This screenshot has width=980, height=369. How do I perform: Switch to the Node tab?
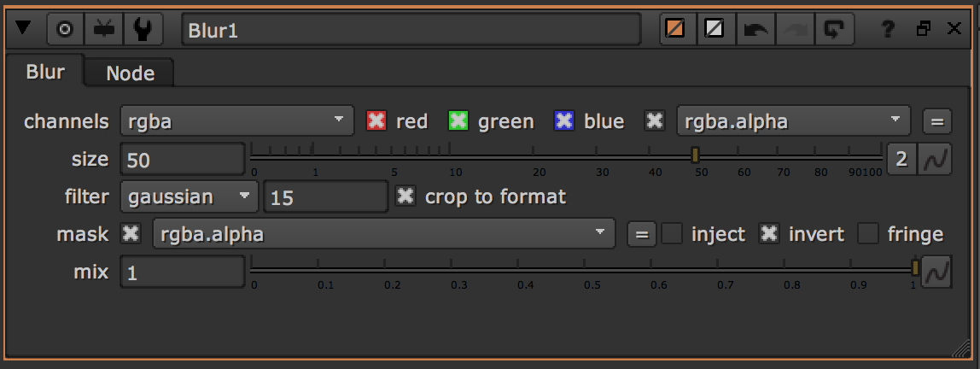130,73
